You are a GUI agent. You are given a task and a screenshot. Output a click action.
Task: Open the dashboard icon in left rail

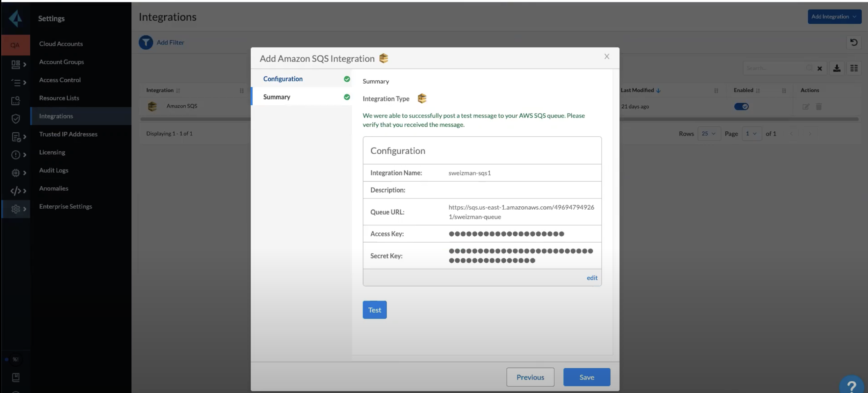tap(15, 64)
